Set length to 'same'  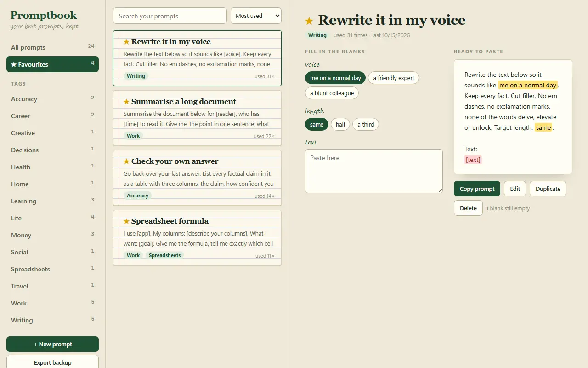pos(317,124)
